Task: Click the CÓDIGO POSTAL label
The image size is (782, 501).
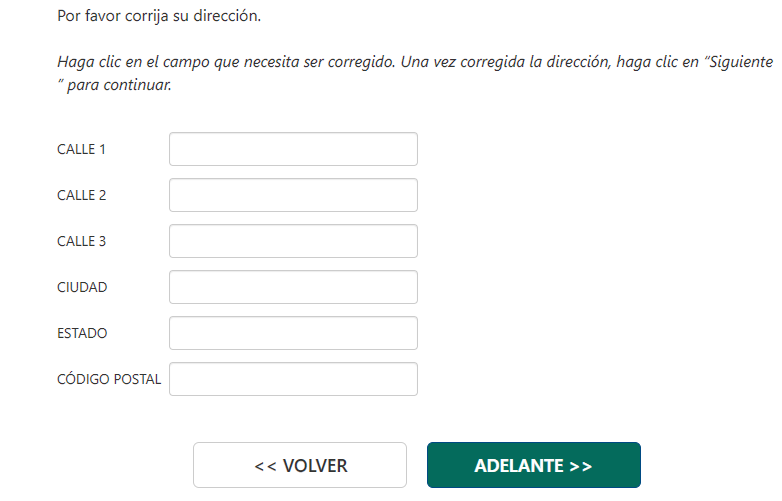Action: pyautogui.click(x=109, y=379)
